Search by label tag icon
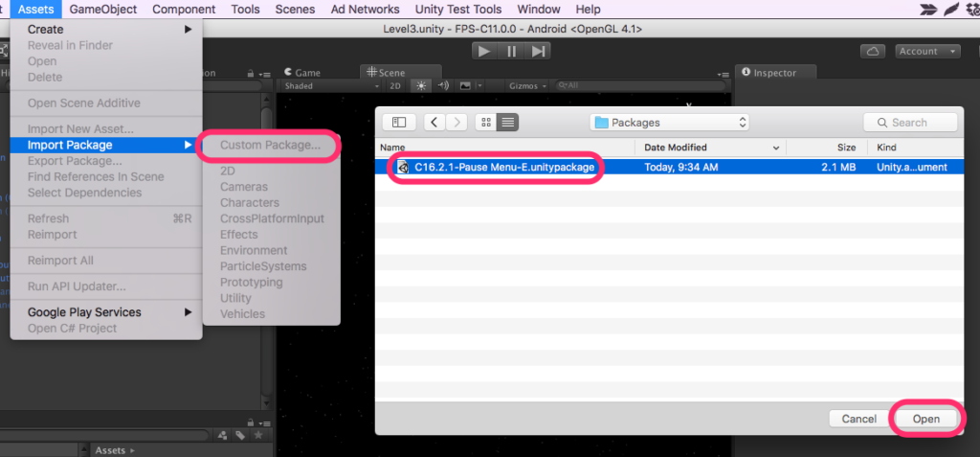The image size is (980, 457). coord(240,436)
